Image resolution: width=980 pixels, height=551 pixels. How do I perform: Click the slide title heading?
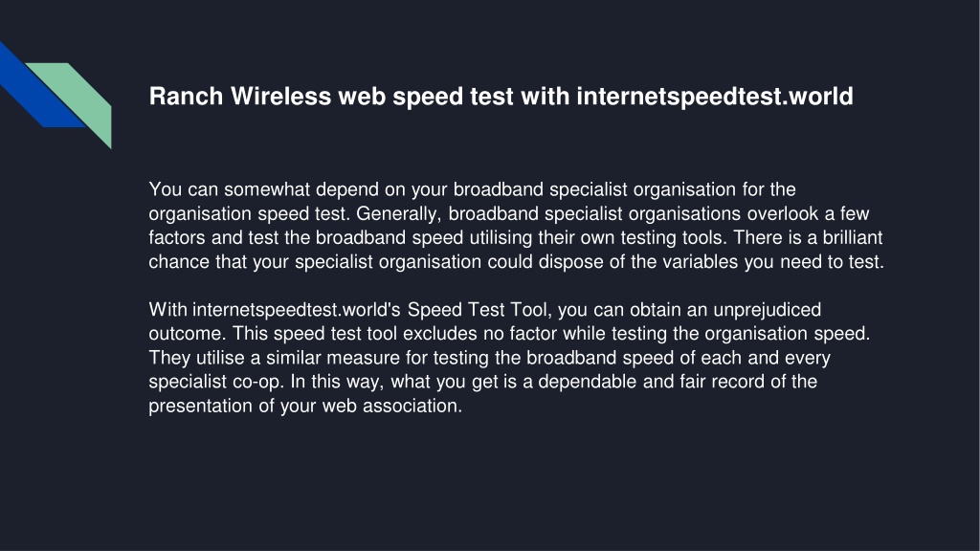pos(501,97)
